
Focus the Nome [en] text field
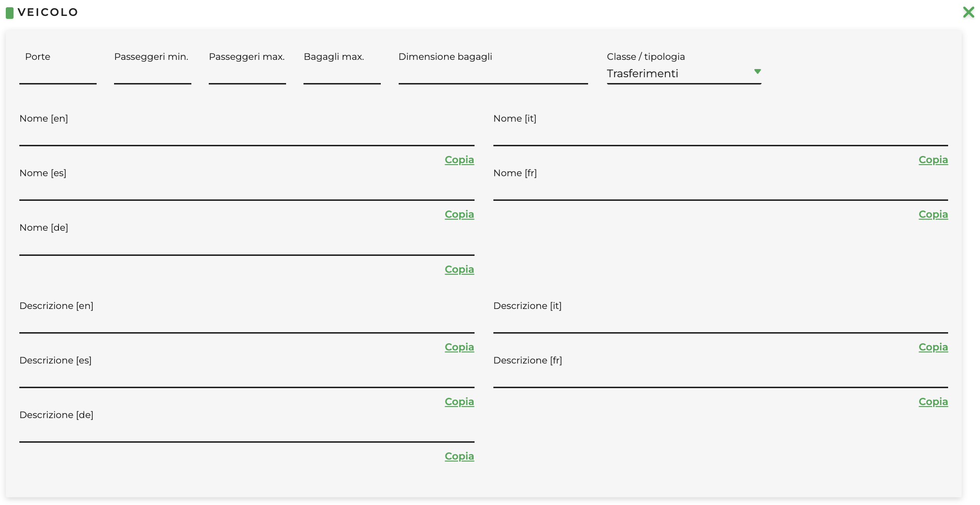click(246, 136)
